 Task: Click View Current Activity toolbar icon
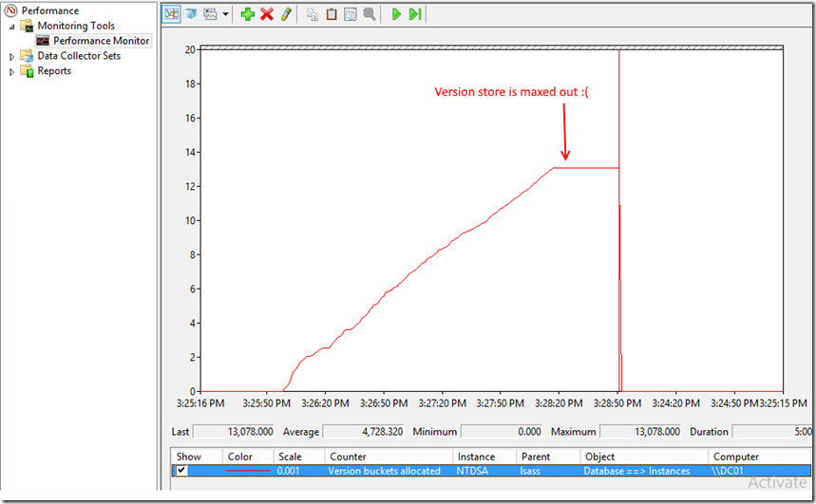[x=171, y=14]
